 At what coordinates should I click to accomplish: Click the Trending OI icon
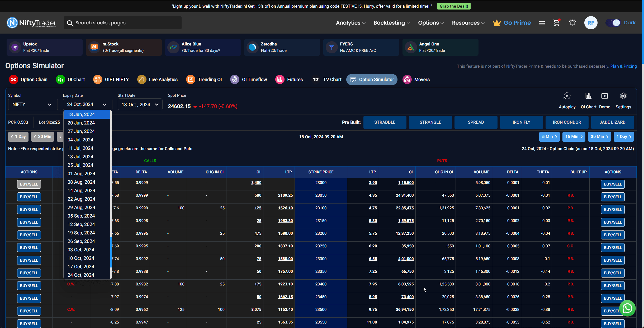pyautogui.click(x=191, y=80)
